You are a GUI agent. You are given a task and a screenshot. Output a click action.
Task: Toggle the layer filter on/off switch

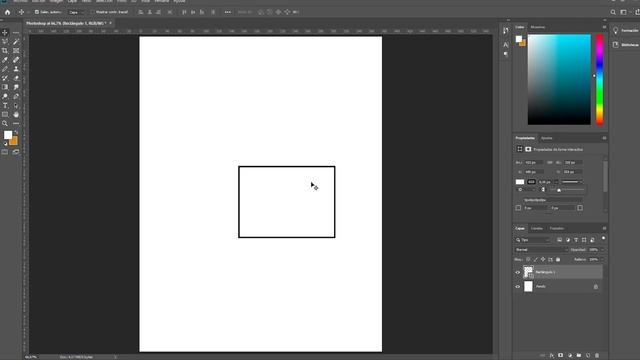pos(603,238)
